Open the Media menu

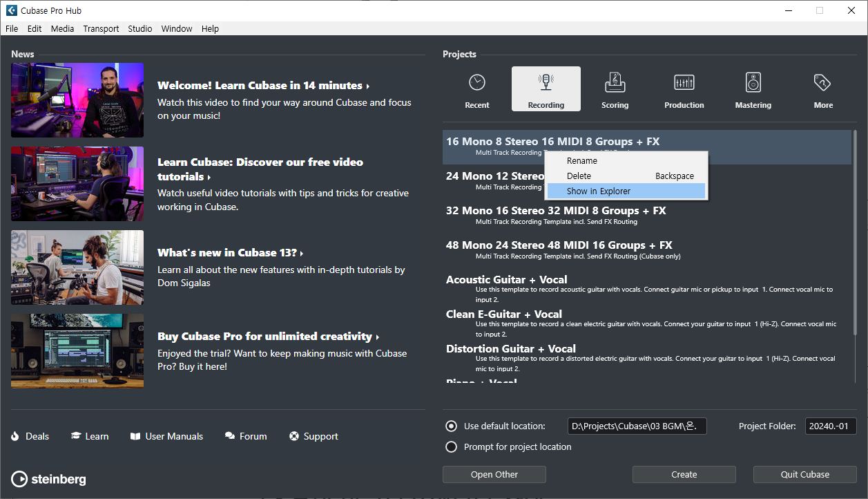tap(62, 28)
